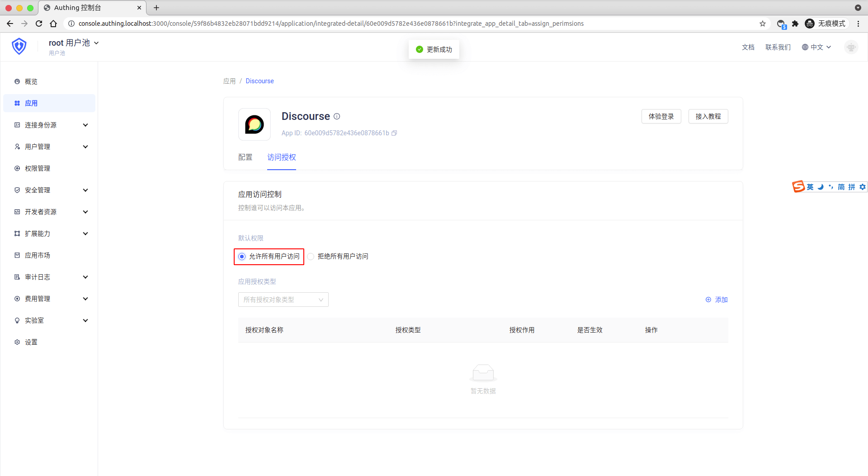This screenshot has height=476, width=868.
Task: Select 允许所有用户访问 radio option
Action: (x=242, y=257)
